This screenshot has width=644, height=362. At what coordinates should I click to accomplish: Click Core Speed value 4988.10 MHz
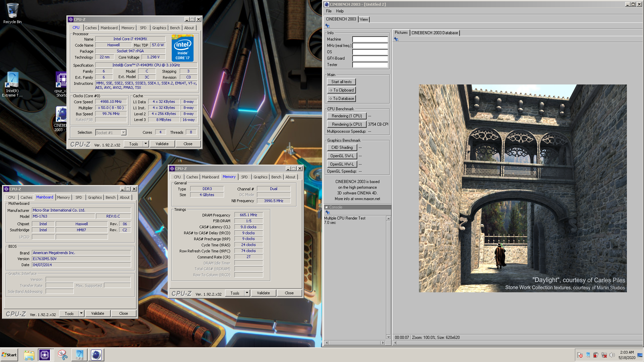111,102
